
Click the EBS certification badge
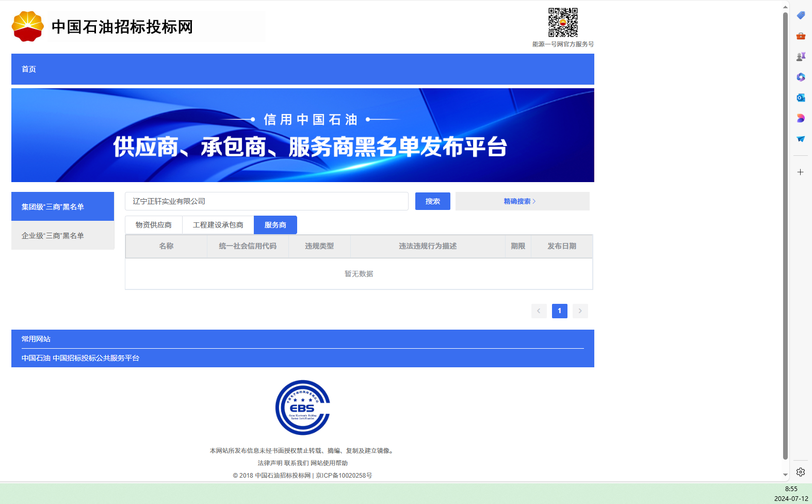point(303,408)
